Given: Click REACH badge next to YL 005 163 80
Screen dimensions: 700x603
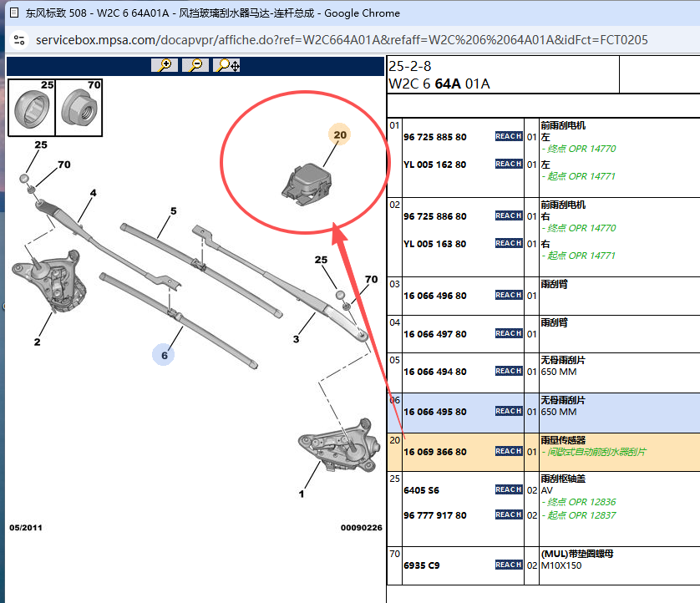Looking at the screenshot, I should pyautogui.click(x=509, y=244).
